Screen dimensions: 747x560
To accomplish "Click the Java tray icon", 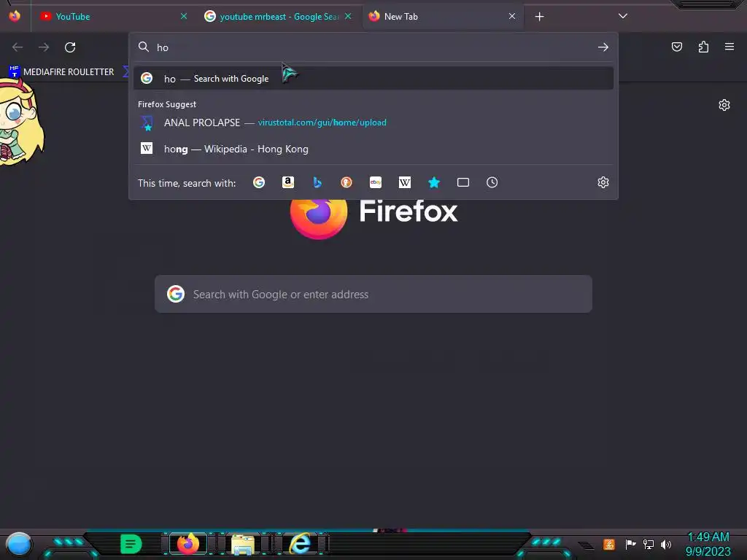I will [609, 544].
